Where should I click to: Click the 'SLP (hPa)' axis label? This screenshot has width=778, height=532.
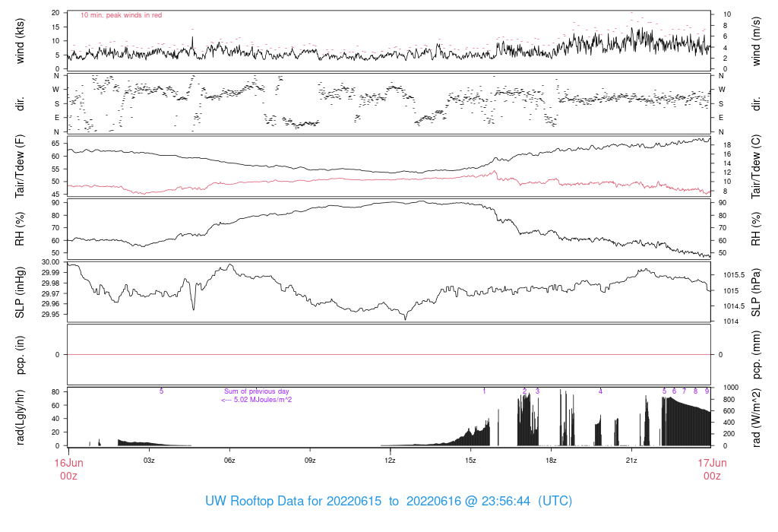pyautogui.click(x=756, y=293)
